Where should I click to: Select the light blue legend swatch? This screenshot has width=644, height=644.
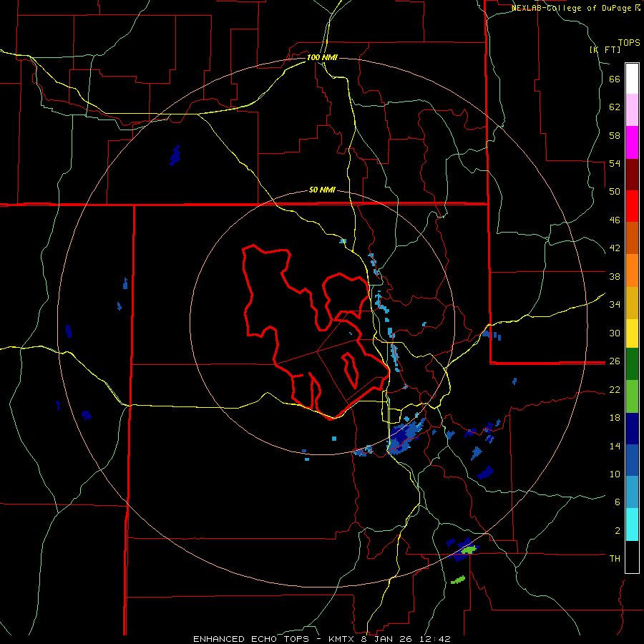point(632,492)
